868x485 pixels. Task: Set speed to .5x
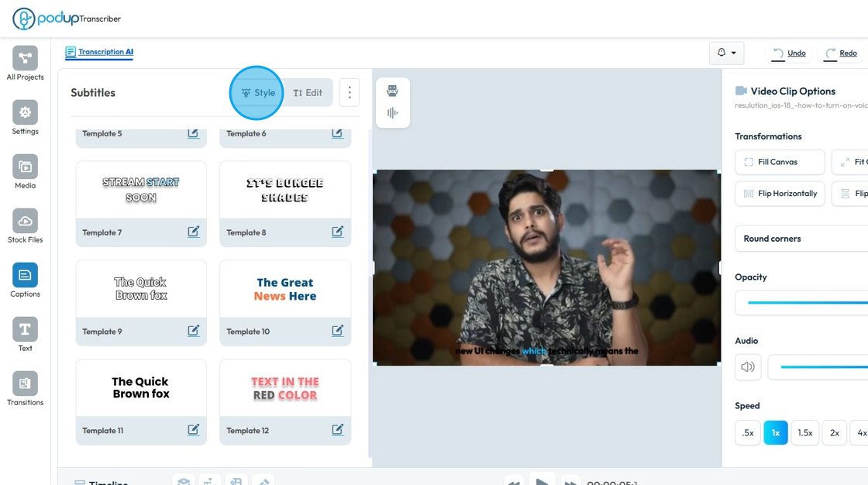(748, 432)
